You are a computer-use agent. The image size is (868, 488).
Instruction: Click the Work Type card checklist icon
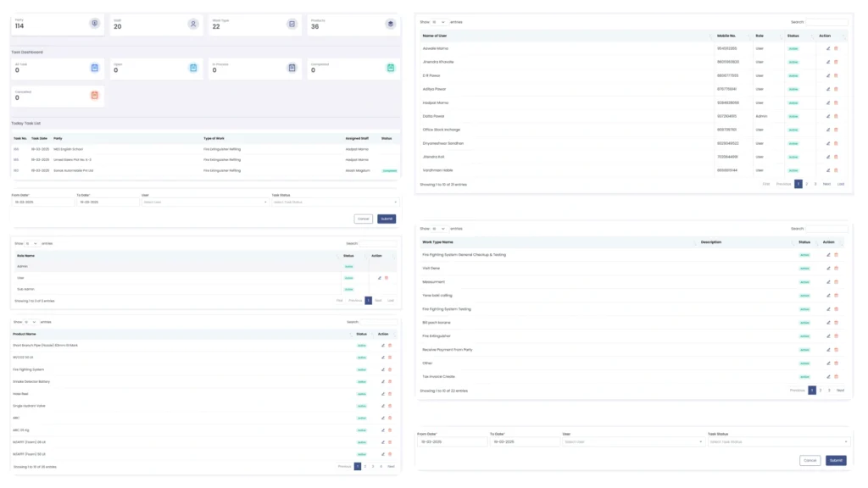[292, 24]
